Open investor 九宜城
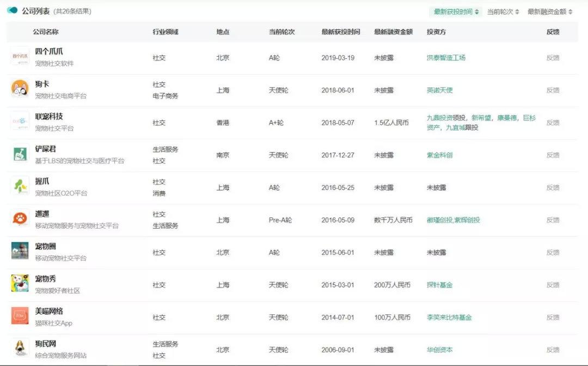 pos(455,127)
